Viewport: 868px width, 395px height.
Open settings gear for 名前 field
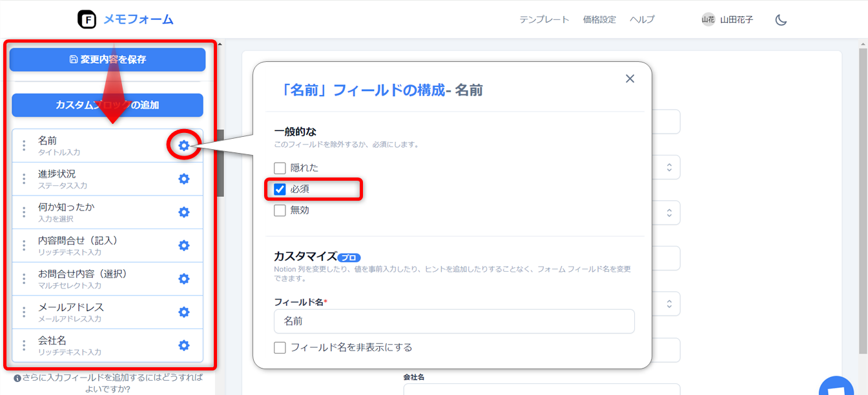coord(184,146)
